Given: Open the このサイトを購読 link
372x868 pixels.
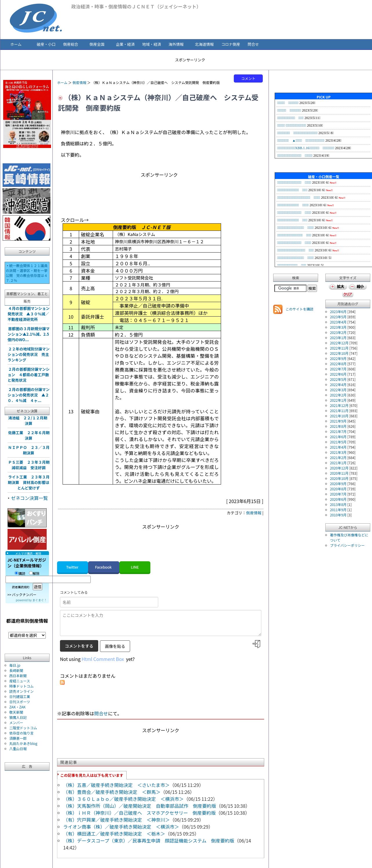Looking at the screenshot, I should pos(299,309).
